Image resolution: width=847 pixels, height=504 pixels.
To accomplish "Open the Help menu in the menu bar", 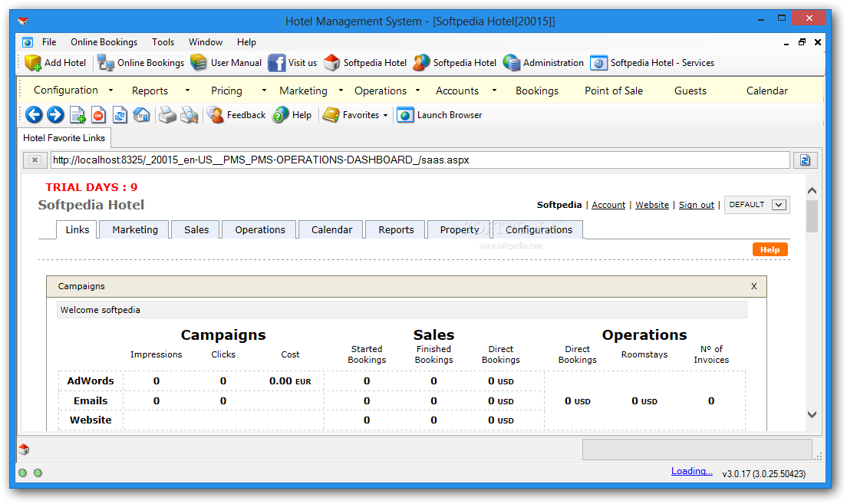I will 246,42.
